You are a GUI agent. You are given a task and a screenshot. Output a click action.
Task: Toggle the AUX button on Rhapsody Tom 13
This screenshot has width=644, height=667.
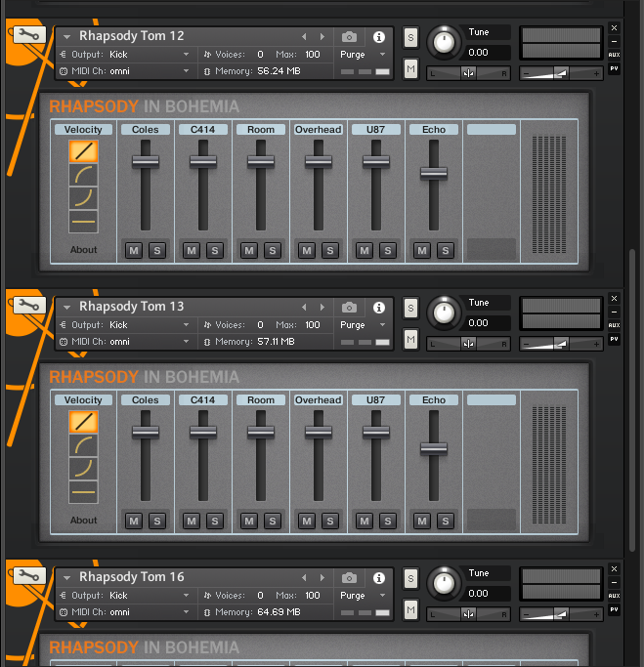[614, 325]
